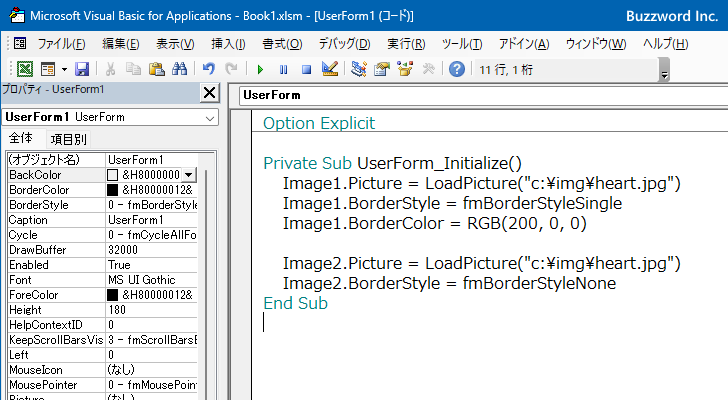Open Microsoft Visual Basic Help question icon
This screenshot has height=400, width=728.
pos(457,70)
